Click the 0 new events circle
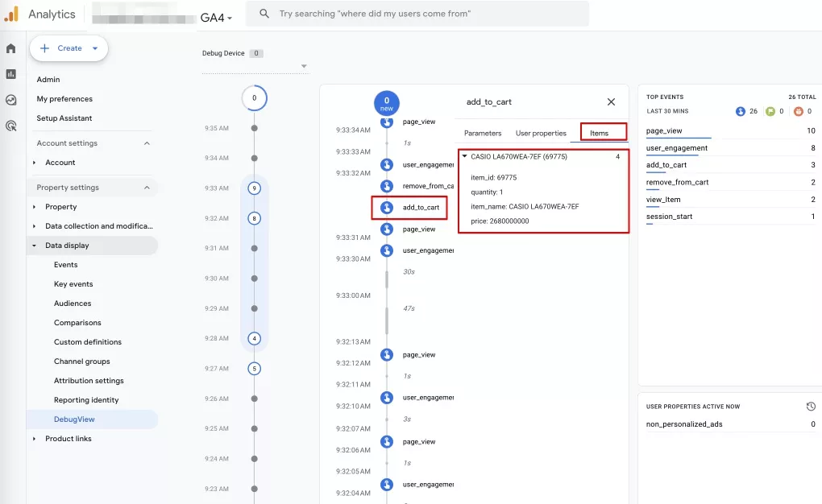 tap(387, 103)
